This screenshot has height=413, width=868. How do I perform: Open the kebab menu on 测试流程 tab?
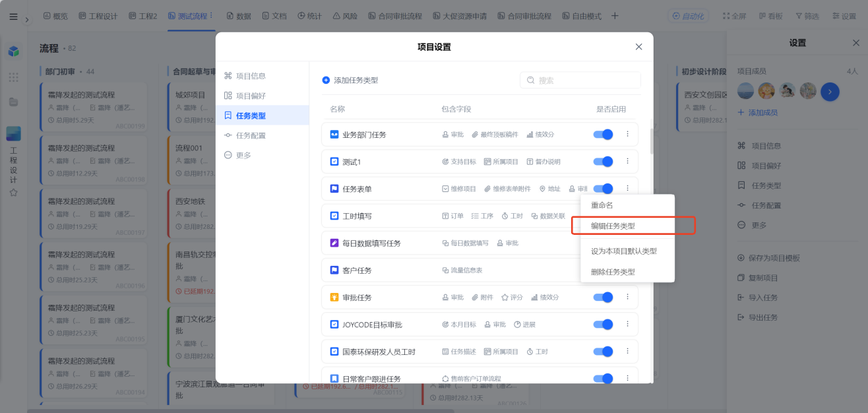(x=211, y=16)
